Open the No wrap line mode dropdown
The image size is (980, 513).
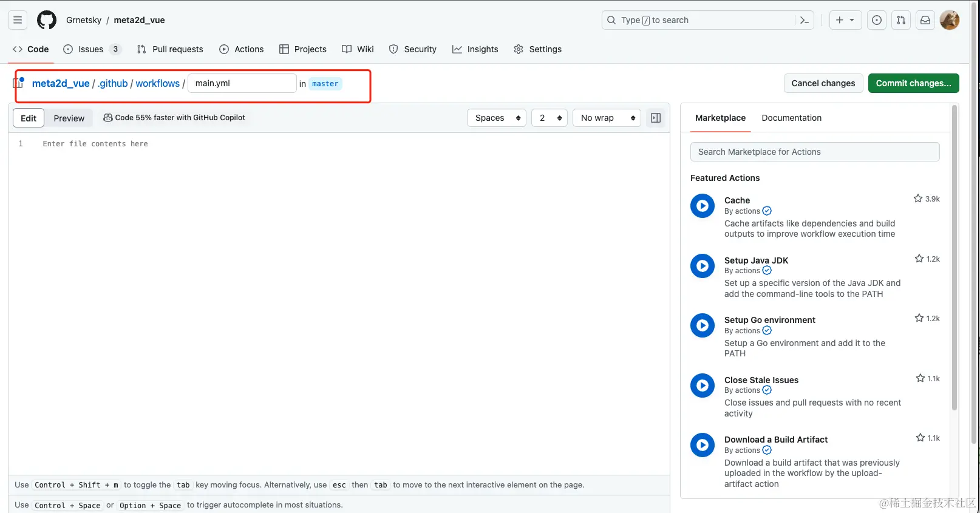click(607, 118)
